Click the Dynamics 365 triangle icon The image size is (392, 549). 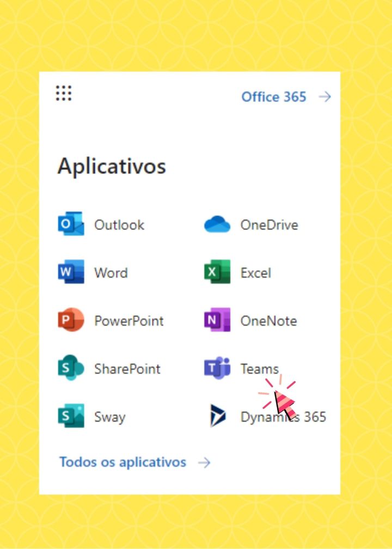pos(217,416)
